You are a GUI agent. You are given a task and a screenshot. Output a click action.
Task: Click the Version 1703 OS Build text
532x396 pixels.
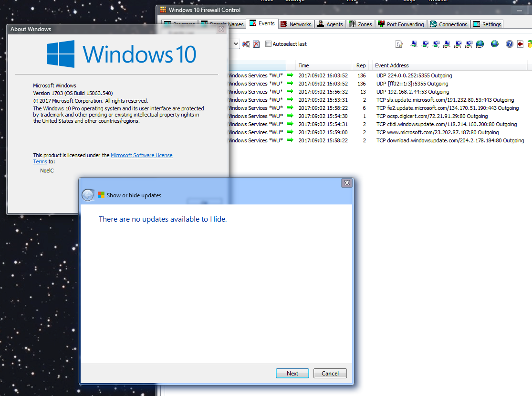tap(73, 93)
